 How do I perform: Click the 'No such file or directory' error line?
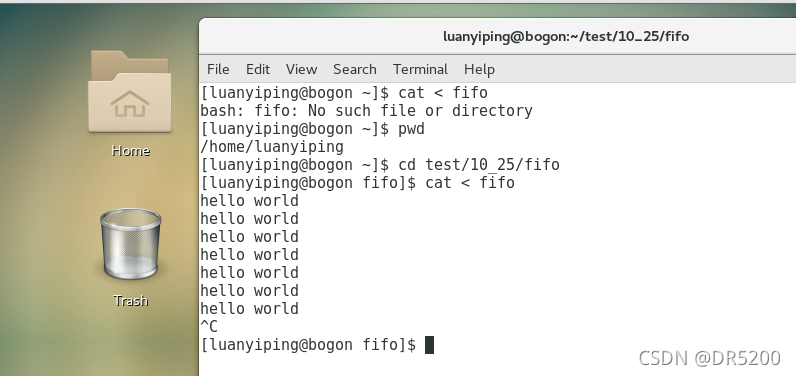[367, 111]
